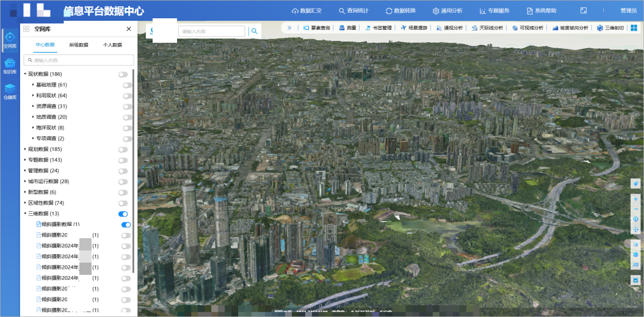Expand the 专项调查 tree node
Viewport: 644px width, 317px height.
(x=33, y=138)
